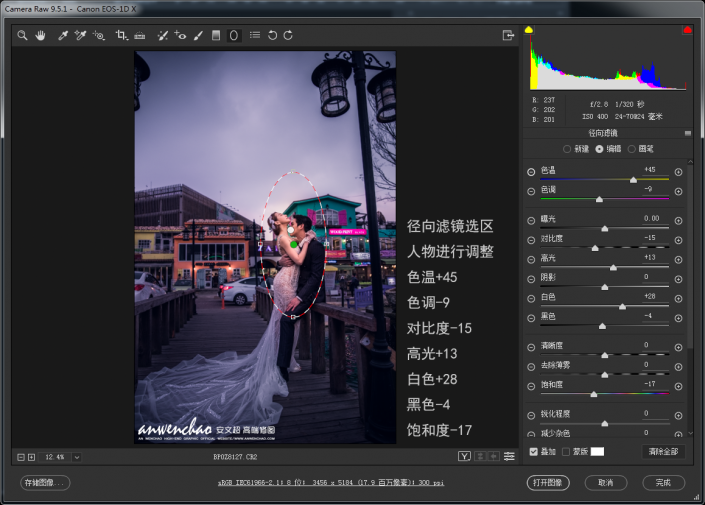Rotate image clockwise
The height and width of the screenshot is (505, 705).
coord(288,35)
